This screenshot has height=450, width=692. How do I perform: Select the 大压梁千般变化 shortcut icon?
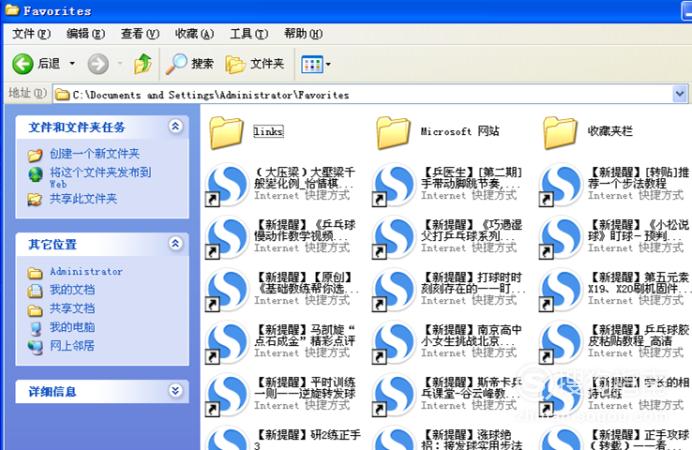(227, 185)
